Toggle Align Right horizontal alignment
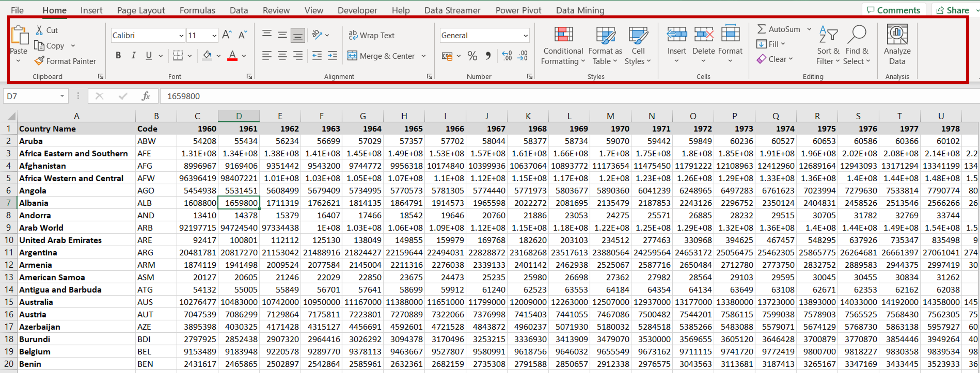The width and height of the screenshot is (980, 373). point(298,56)
